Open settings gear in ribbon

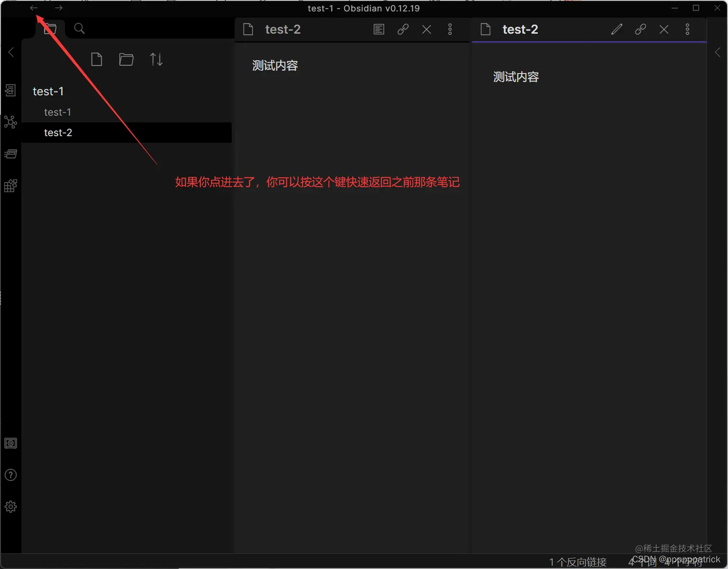(11, 507)
